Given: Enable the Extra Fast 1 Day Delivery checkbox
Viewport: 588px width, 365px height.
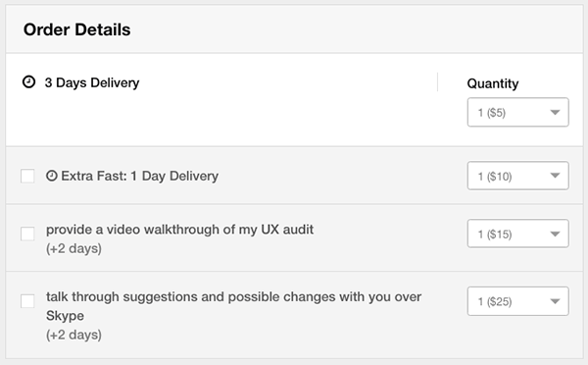Looking at the screenshot, I should coord(27,176).
